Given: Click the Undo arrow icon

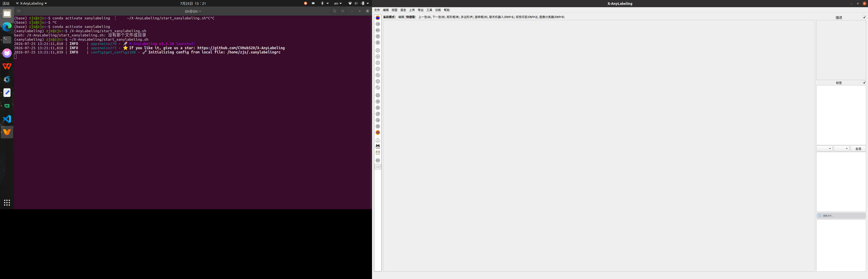Looking at the screenshot, I should [378, 108].
